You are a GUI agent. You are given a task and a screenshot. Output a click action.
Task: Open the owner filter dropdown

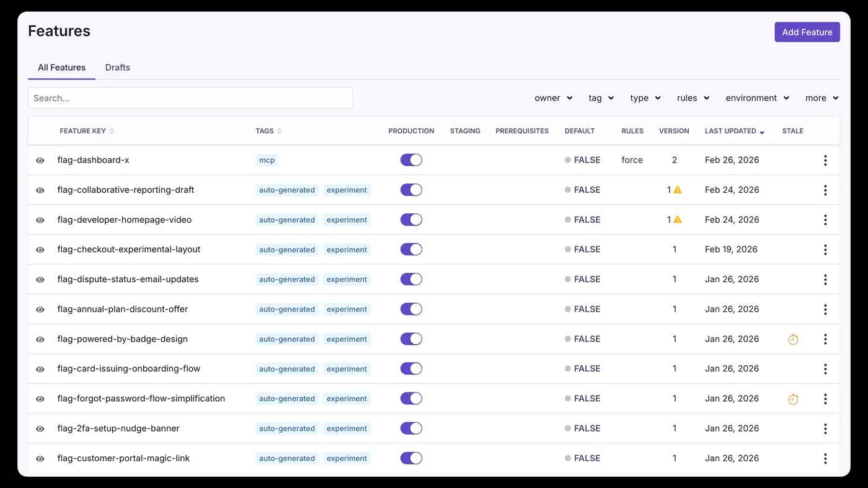[x=554, y=98]
